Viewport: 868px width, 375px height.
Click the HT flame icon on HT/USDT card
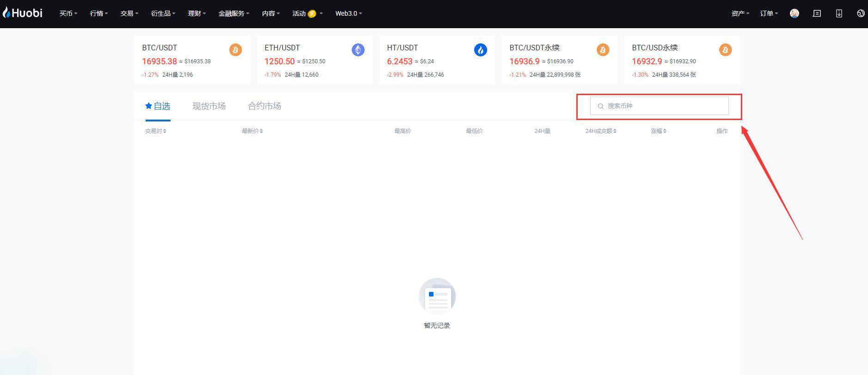tap(480, 50)
